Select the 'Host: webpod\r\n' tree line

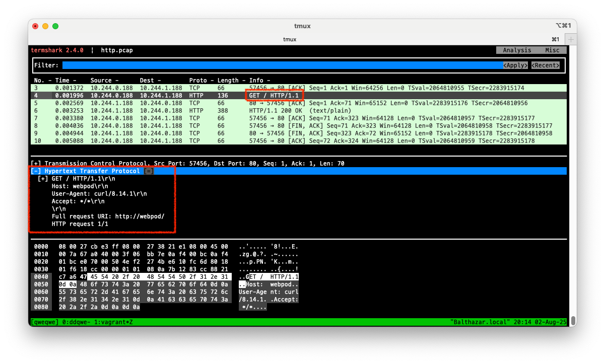tap(80, 186)
